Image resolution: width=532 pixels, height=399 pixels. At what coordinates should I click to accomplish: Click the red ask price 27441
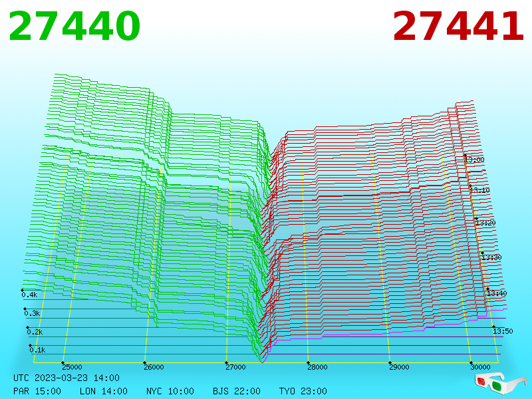(458, 26)
